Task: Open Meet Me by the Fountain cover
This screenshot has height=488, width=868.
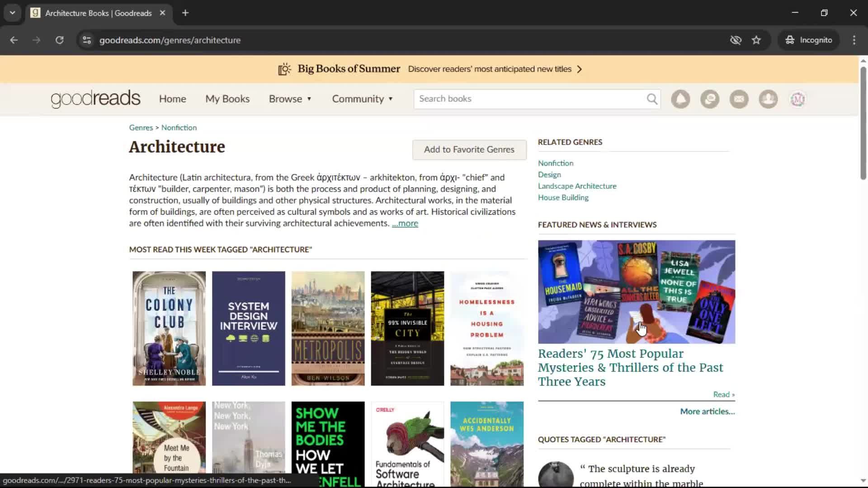Action: click(169, 444)
